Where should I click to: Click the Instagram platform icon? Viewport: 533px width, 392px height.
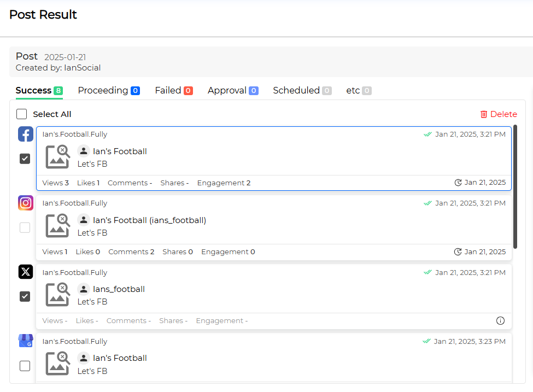tap(26, 203)
